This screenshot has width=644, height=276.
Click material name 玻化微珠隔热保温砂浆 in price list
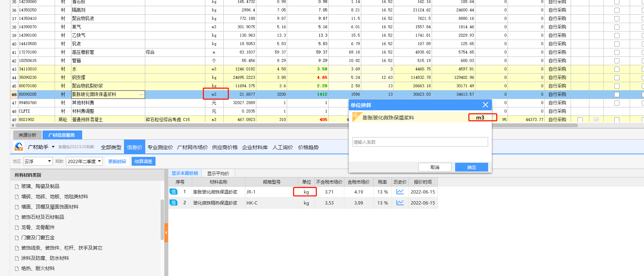215,203
